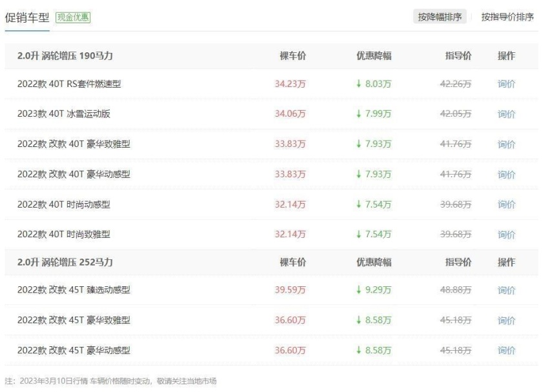The image size is (550, 392).
Task: Click 询价 for 2022款 40T 时尚致雅型
Action: click(506, 235)
